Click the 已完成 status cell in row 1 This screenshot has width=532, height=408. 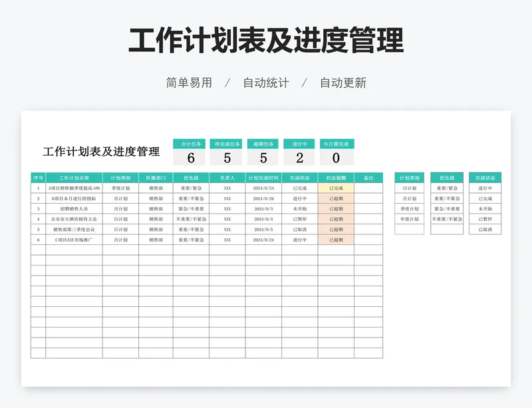point(300,188)
